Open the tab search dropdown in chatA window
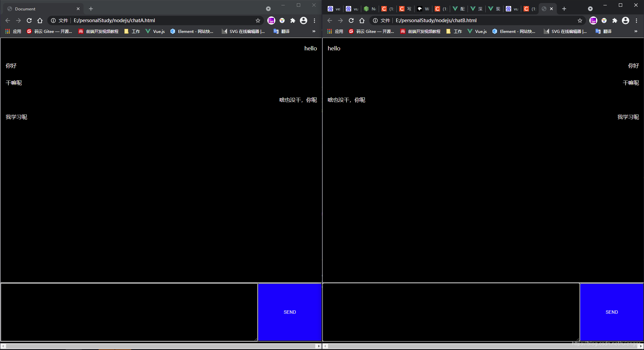Viewport: 644px width, 350px height. 268,9
